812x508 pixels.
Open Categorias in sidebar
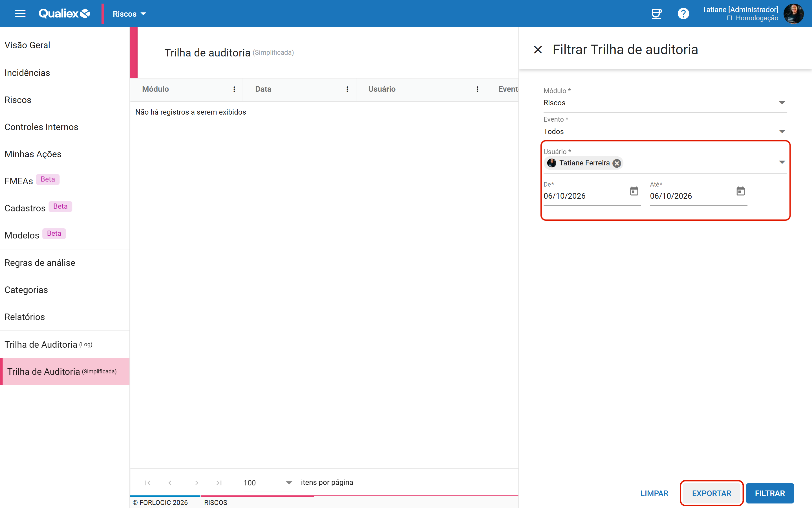tap(65, 290)
